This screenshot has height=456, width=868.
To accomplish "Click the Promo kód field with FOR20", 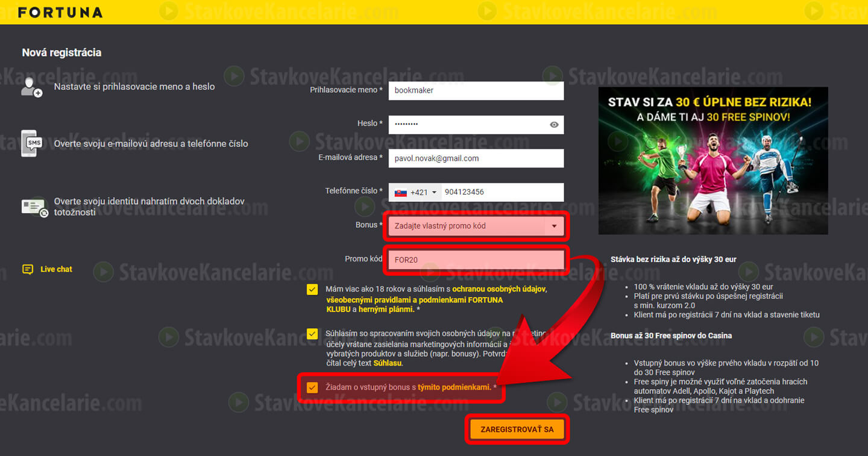I will (x=476, y=260).
